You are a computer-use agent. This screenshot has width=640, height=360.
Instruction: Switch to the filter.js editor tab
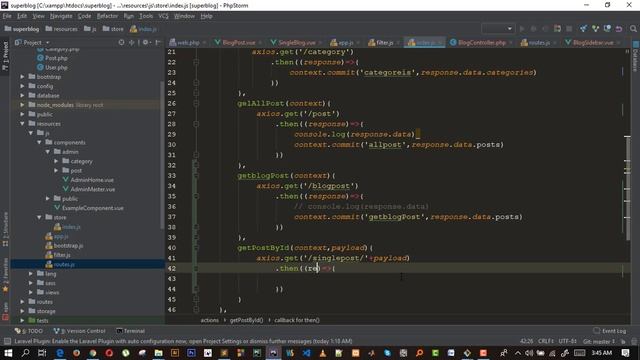point(384,42)
